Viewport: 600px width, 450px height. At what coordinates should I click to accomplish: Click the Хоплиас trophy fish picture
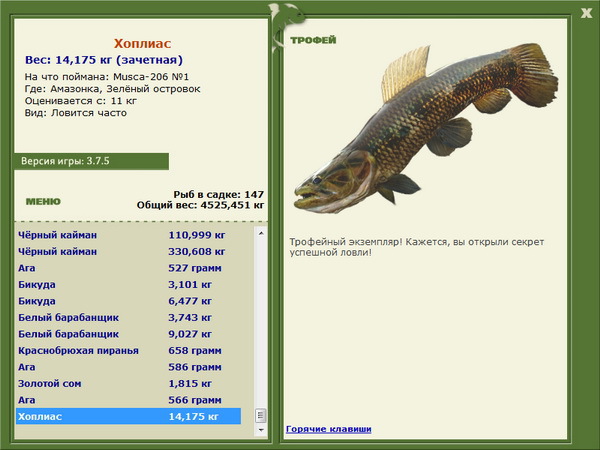click(426, 128)
